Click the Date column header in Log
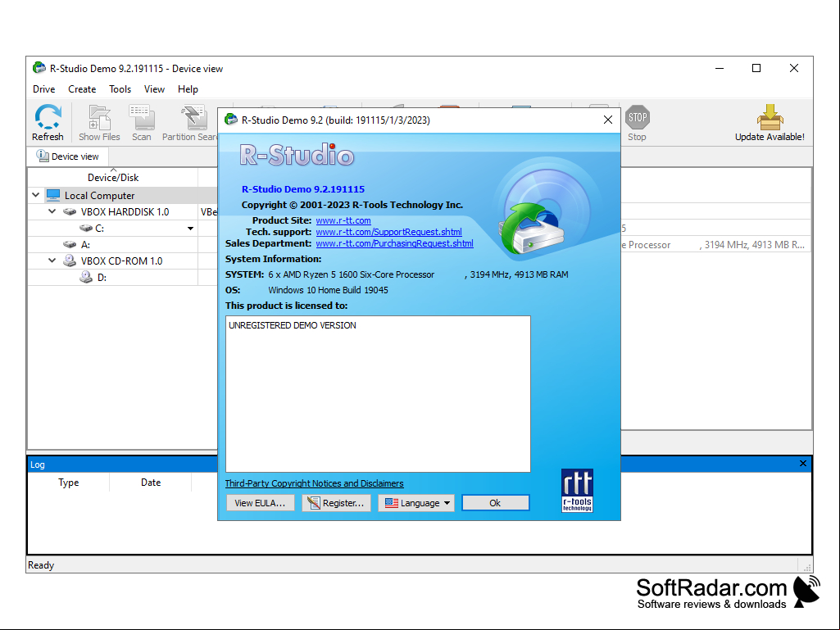840x630 pixels. pyautogui.click(x=151, y=483)
